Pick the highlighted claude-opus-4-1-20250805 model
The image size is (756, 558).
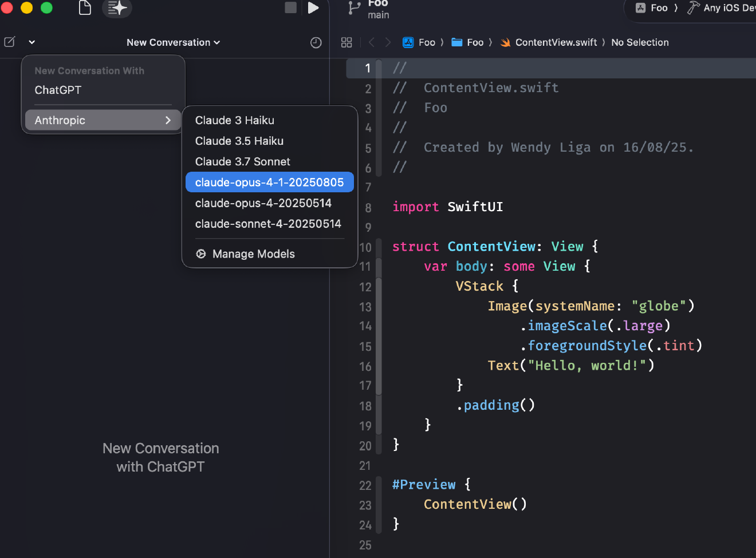point(269,182)
